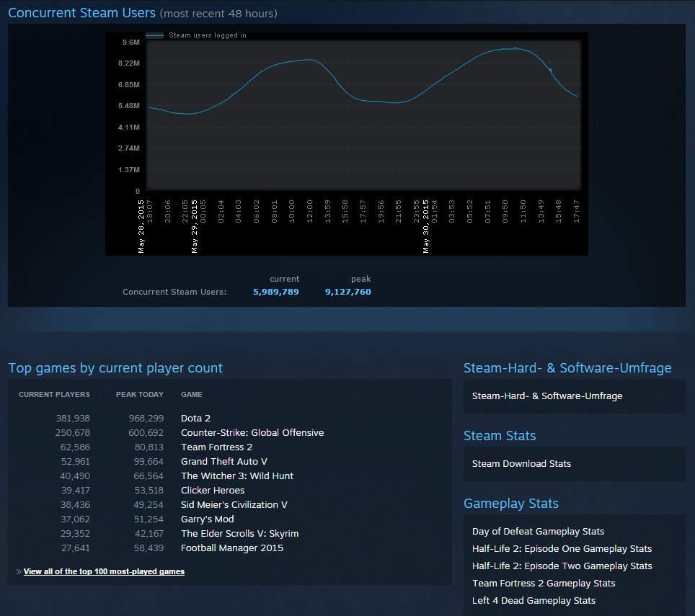Click the peak concurrent users value 9,127,760
This screenshot has height=616, width=695.
(348, 292)
